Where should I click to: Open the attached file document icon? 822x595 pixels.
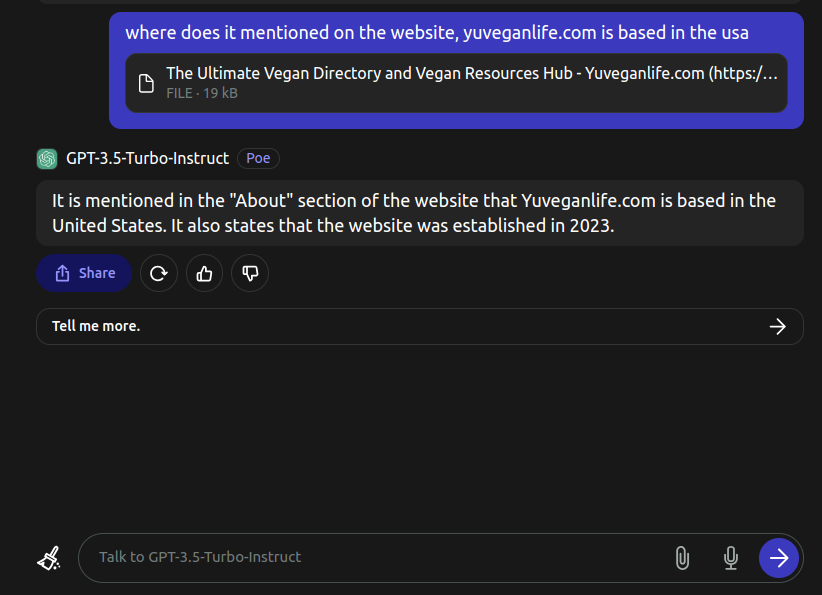[x=146, y=83]
